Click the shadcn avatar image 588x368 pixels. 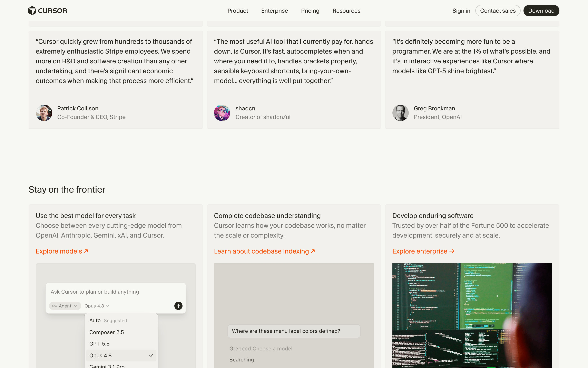[222, 113]
